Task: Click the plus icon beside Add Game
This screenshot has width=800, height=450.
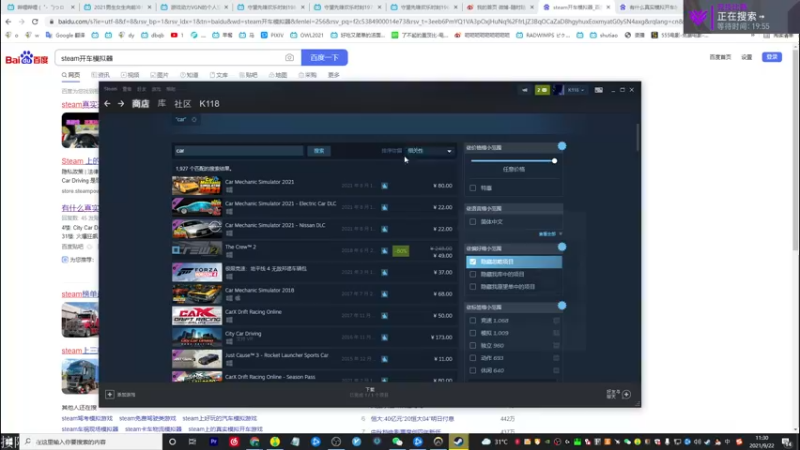Action: coord(110,394)
